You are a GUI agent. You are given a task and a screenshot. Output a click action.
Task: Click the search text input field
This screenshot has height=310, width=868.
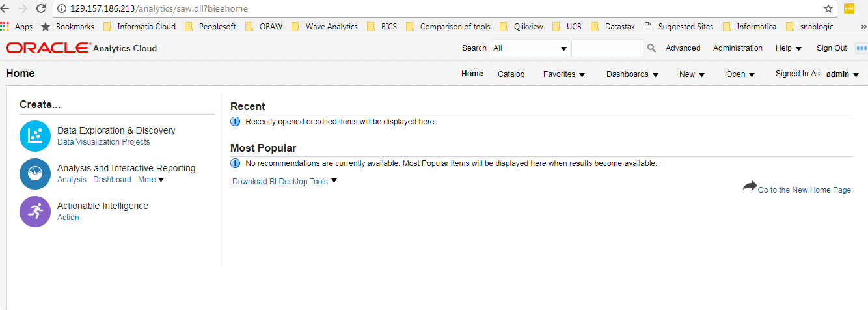(607, 48)
